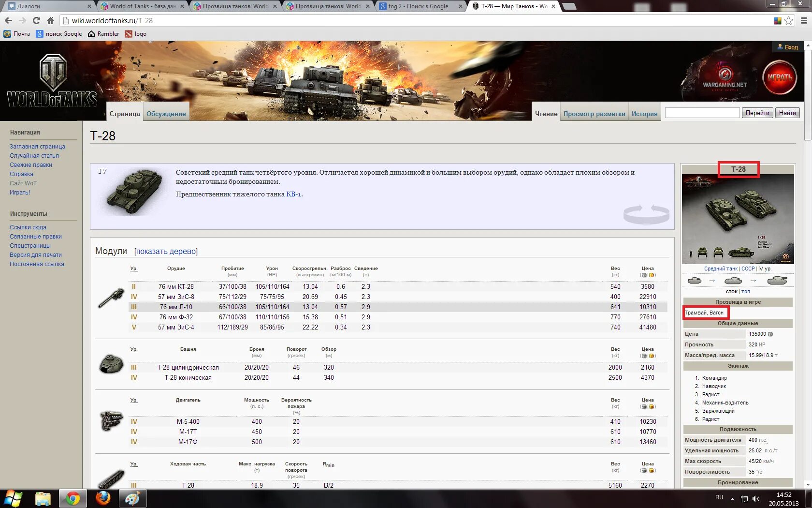Open the поиск Google bookmark
This screenshot has height=508, width=812.
coord(59,34)
